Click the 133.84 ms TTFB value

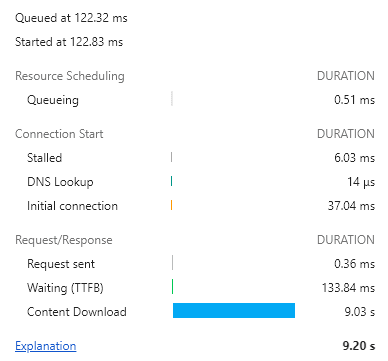[x=348, y=288]
